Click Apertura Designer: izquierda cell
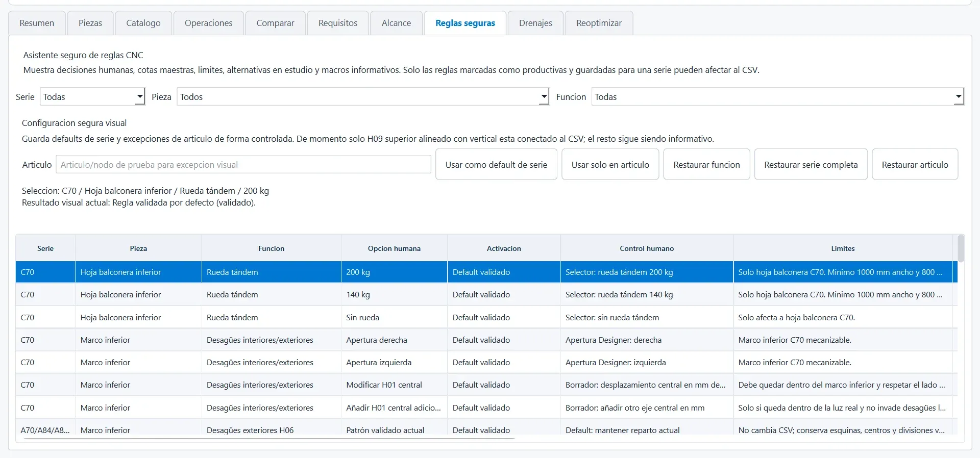The image size is (980, 458). click(647, 362)
